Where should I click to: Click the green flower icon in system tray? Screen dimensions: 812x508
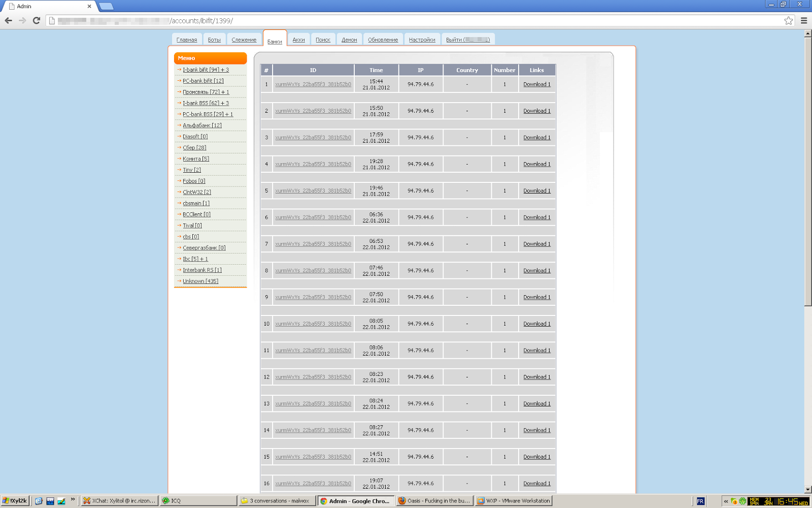(742, 501)
